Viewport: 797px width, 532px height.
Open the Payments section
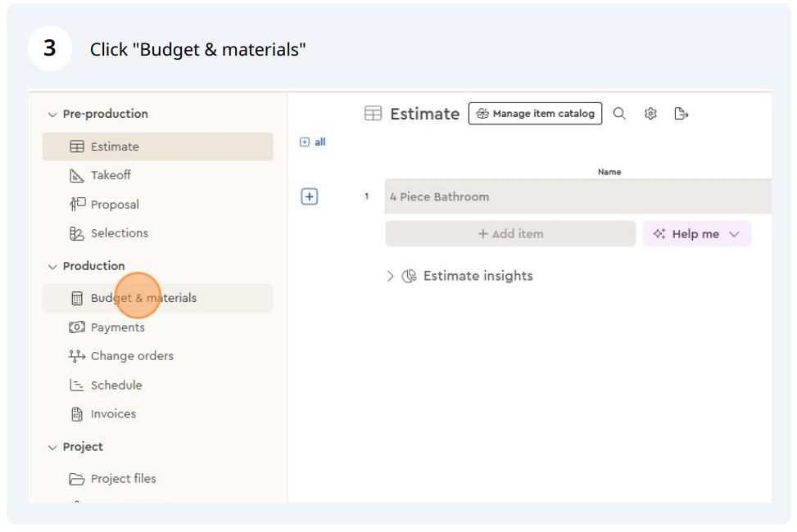pyautogui.click(x=117, y=327)
